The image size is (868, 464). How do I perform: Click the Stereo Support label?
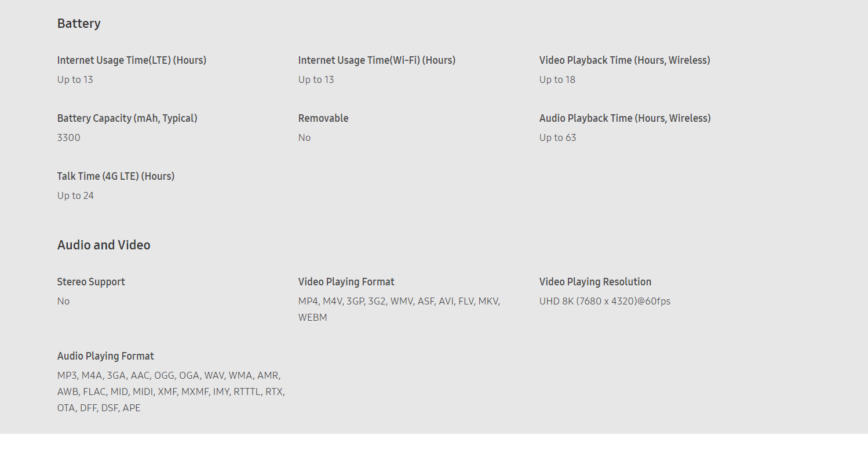pos(91,282)
